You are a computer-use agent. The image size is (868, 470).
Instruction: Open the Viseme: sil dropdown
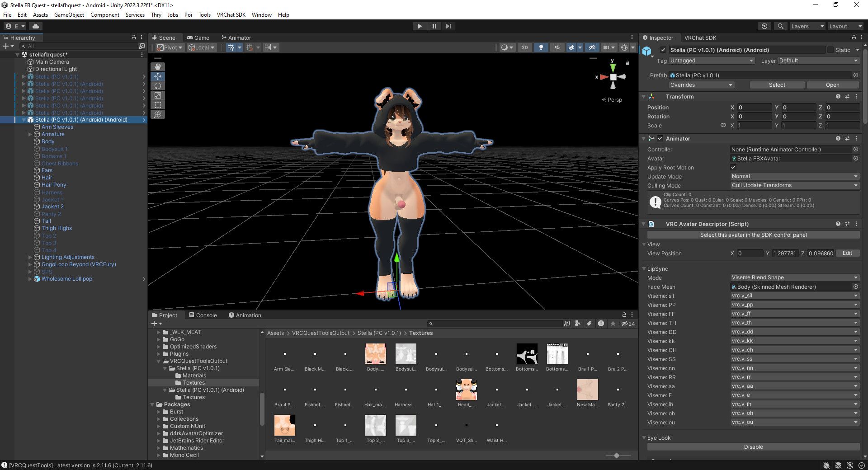point(795,296)
